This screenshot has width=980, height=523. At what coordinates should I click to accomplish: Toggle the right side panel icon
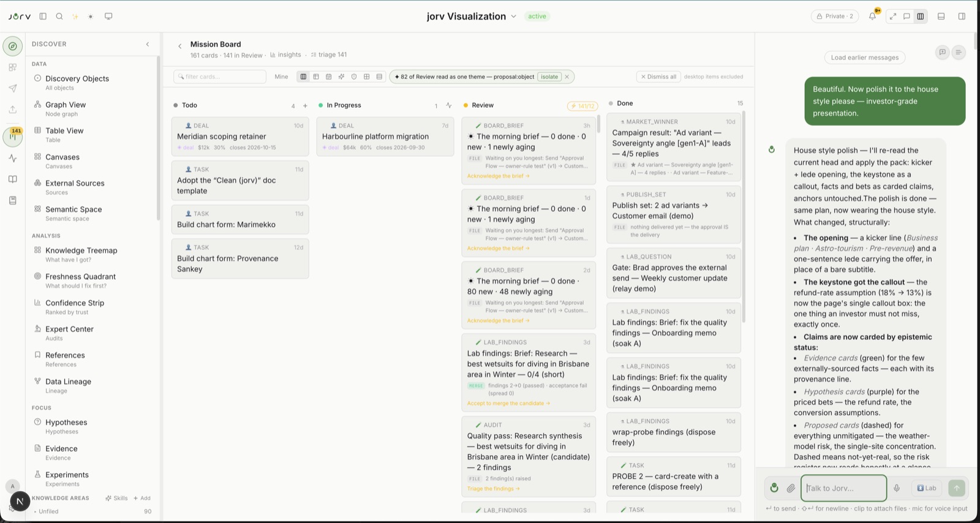click(x=962, y=17)
